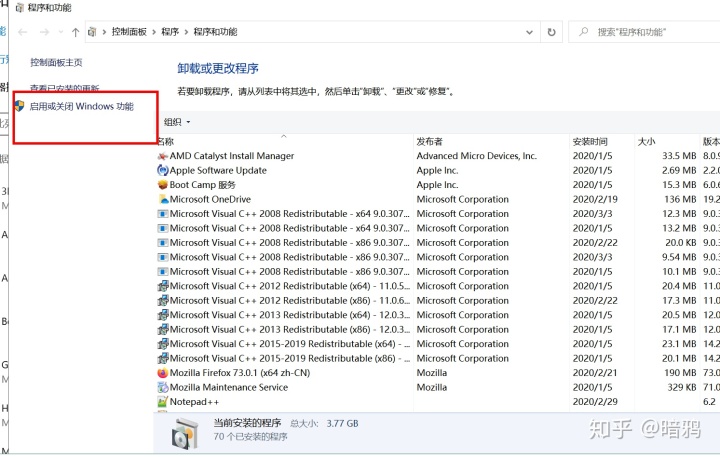Click the 33.5 MB size cell
720x458 pixels.
[679, 156]
